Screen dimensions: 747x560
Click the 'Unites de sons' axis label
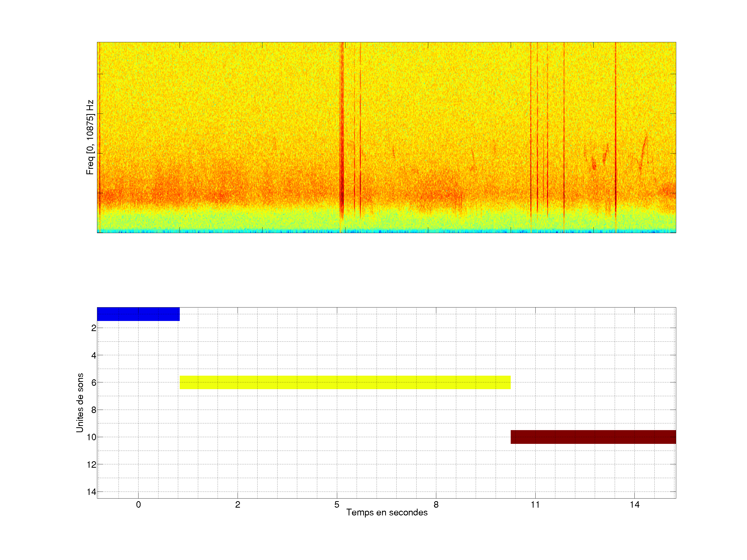click(80, 402)
